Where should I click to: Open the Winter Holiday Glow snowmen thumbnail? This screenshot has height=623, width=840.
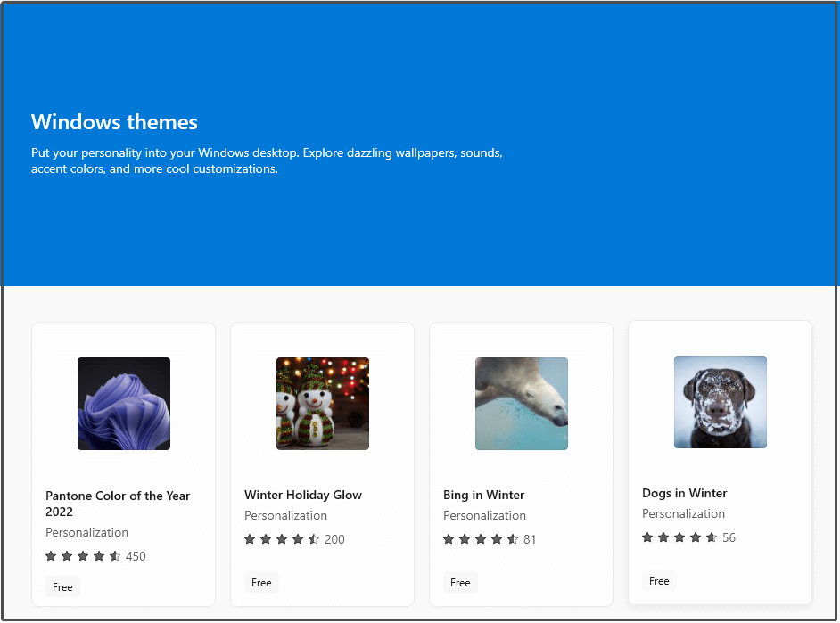(x=323, y=404)
